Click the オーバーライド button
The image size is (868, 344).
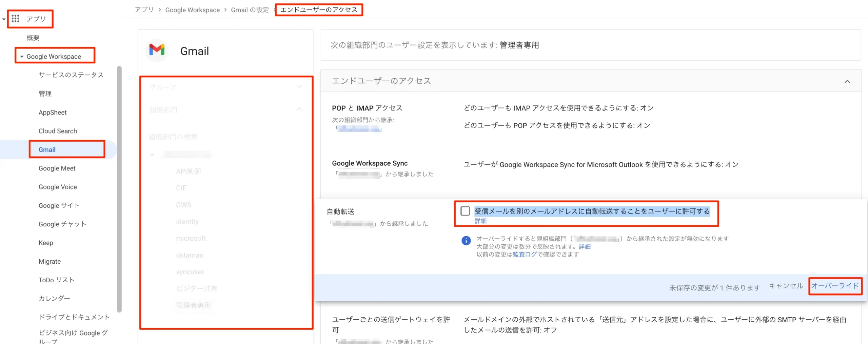[835, 286]
